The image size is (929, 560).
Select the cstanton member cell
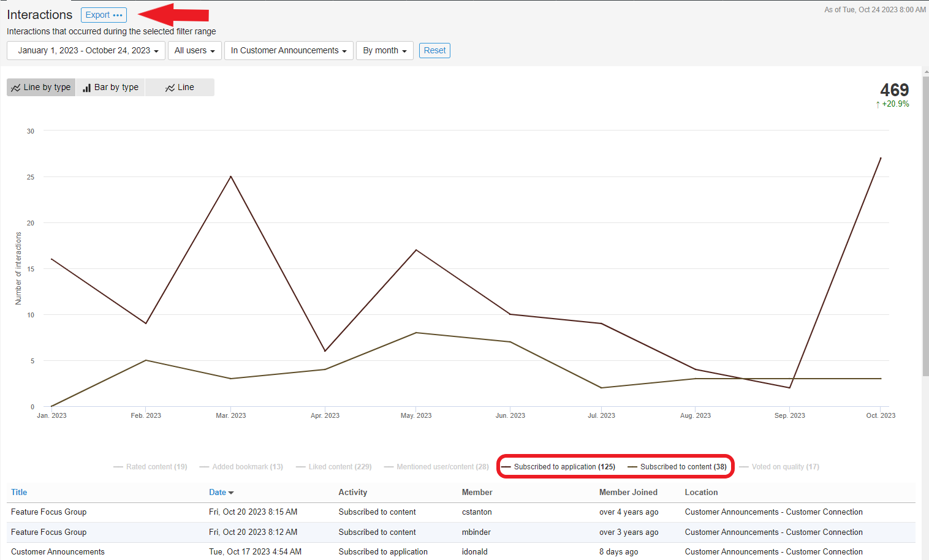tap(477, 512)
